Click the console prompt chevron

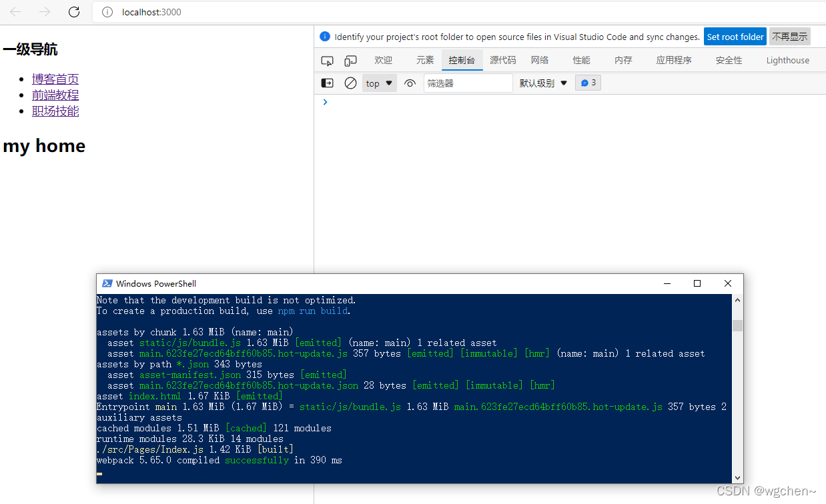pyautogui.click(x=325, y=102)
